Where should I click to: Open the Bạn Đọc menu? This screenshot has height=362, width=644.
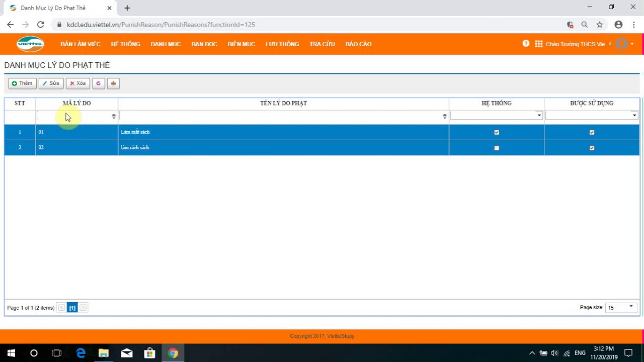[x=204, y=44]
